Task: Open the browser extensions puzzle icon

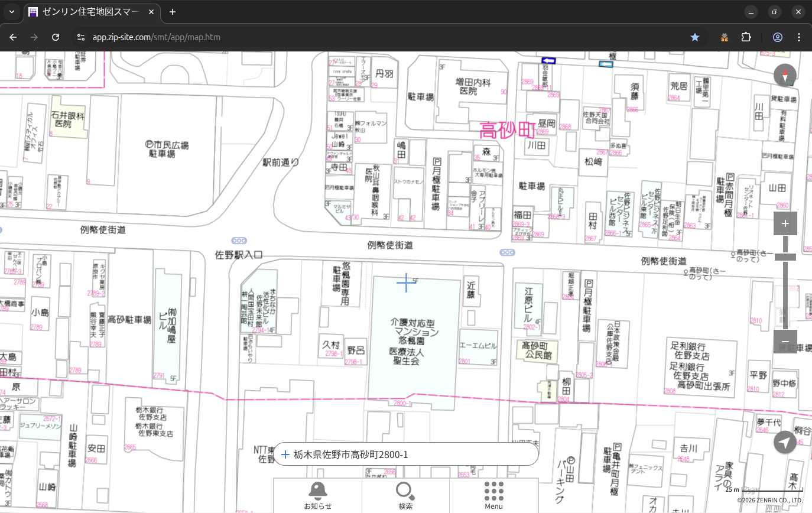Action: [746, 37]
